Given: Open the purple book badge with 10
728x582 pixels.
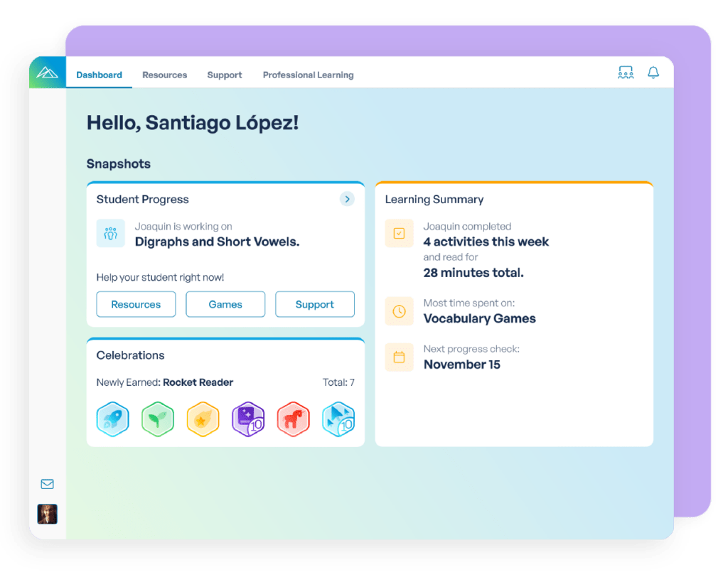Looking at the screenshot, I should 248,419.
